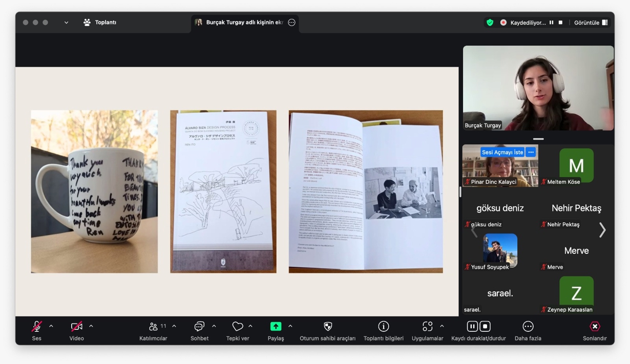Image resolution: width=630 pixels, height=364 pixels.
Task: Expand the share options arrow beside Paylaş
Action: pyautogui.click(x=290, y=326)
